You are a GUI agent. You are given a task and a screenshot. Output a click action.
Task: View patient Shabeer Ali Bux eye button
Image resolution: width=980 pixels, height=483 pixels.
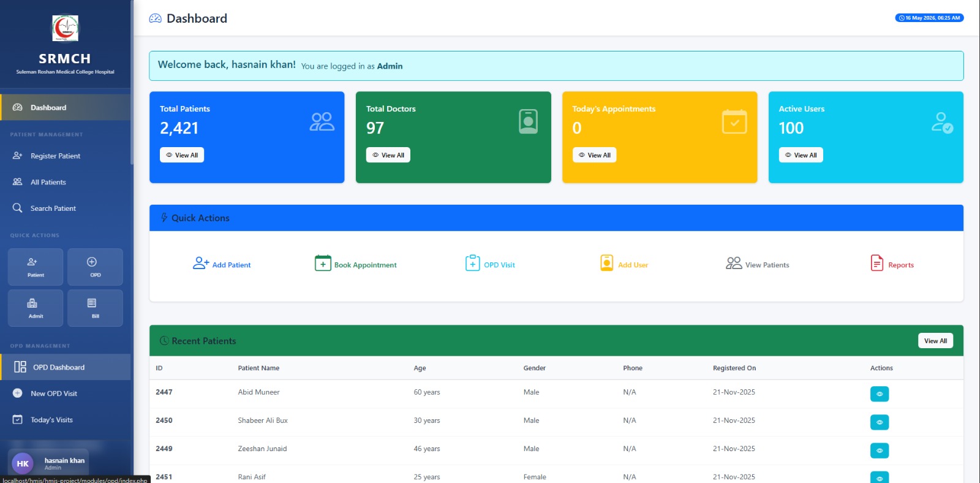pyautogui.click(x=880, y=422)
